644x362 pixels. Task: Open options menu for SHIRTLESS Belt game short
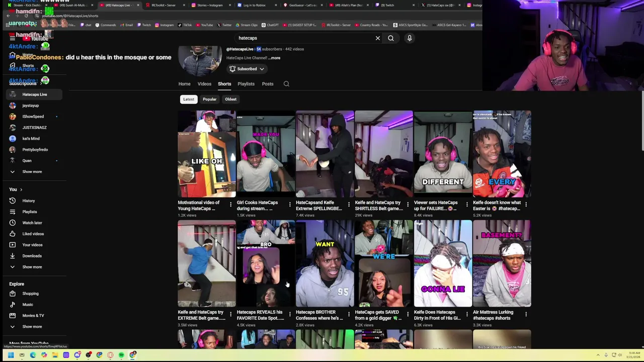click(x=408, y=205)
